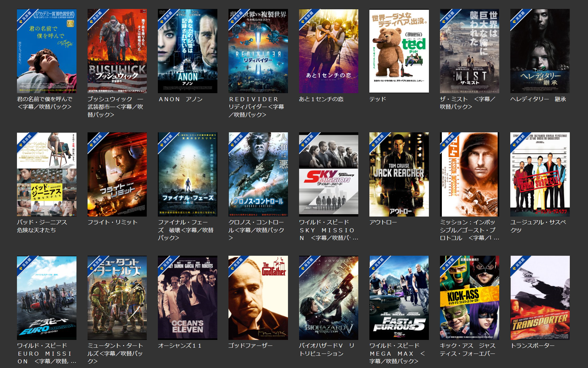
Task: Click the バイオハザードV リトリビューション title
Action: pyautogui.click(x=327, y=349)
